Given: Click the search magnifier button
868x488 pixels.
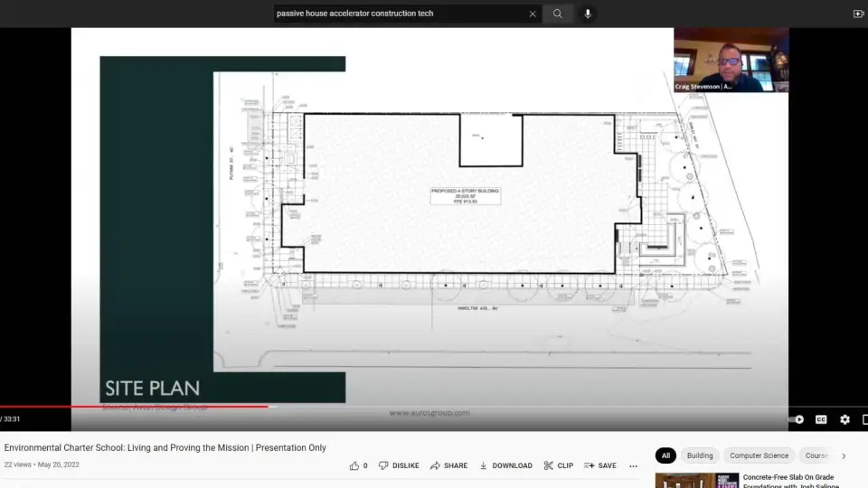Looking at the screenshot, I should [558, 14].
